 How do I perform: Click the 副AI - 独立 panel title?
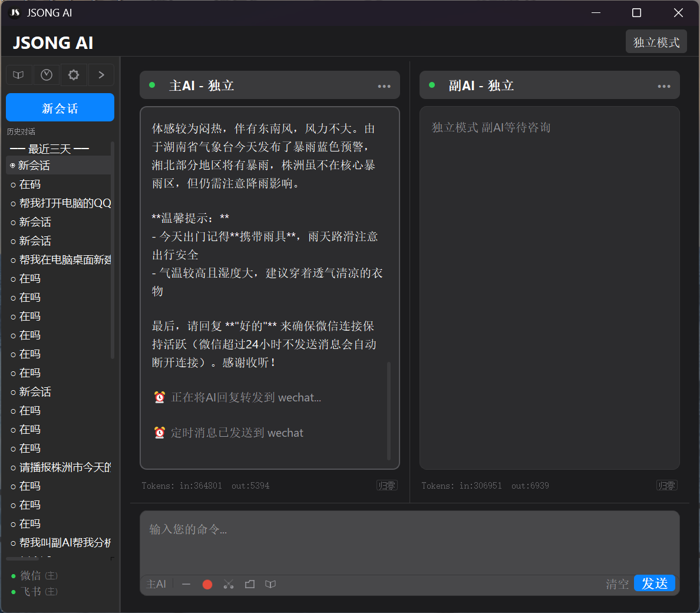click(481, 85)
